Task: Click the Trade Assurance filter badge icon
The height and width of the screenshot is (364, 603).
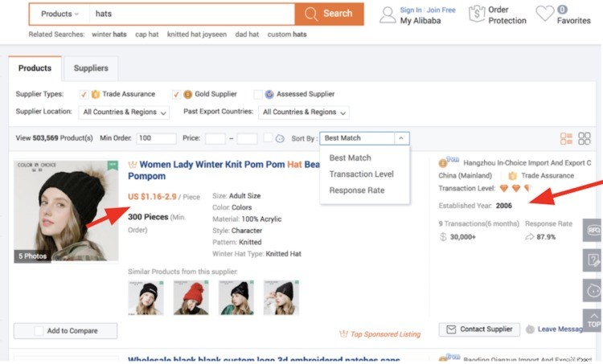Action: point(96,94)
